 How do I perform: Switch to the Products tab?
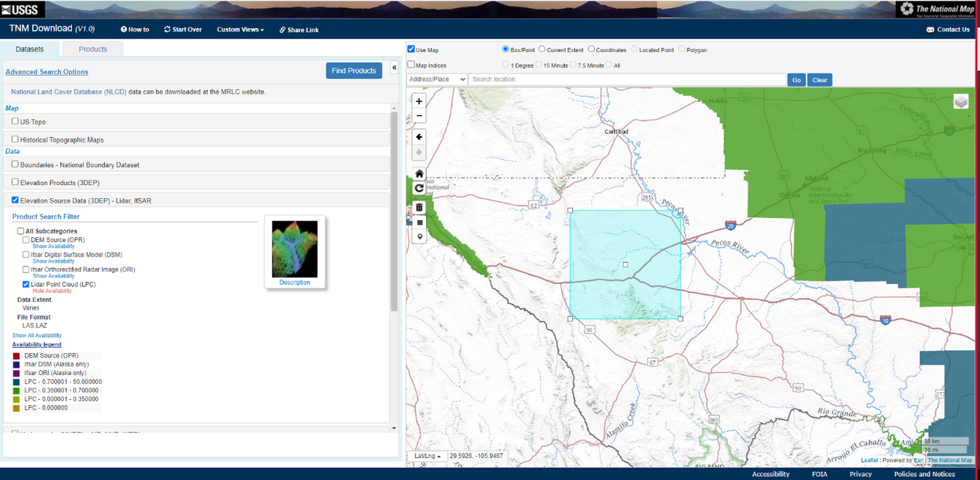[92, 49]
